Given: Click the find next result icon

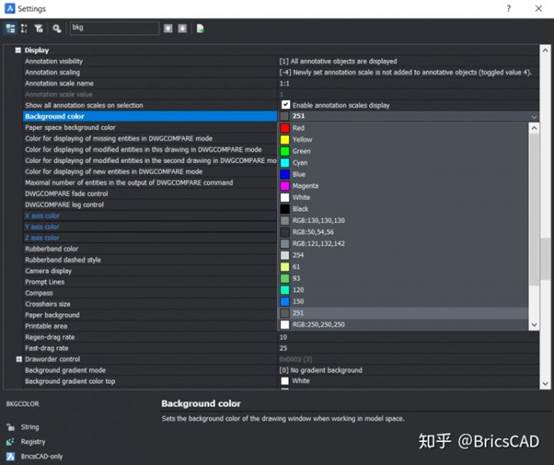Looking at the screenshot, I should pos(182,28).
